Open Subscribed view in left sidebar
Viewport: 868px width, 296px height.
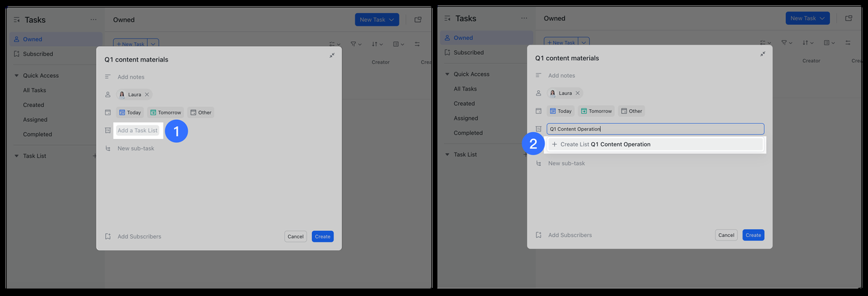(38, 54)
